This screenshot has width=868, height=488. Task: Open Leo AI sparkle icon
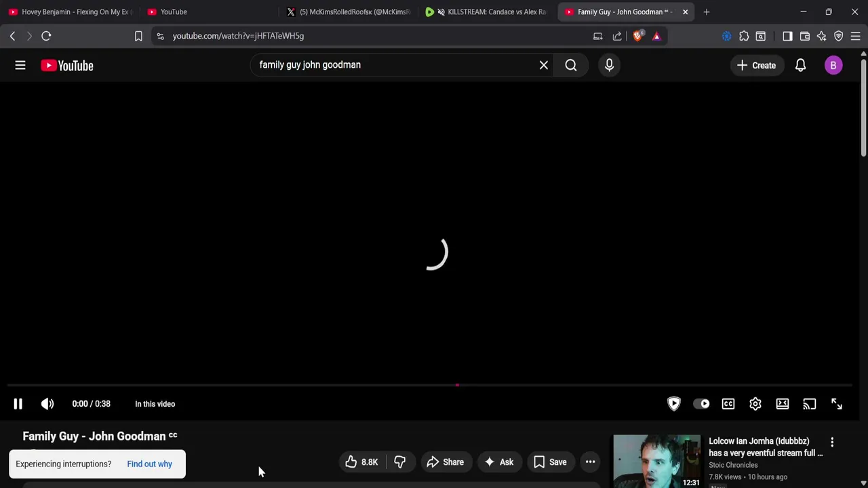(x=822, y=36)
